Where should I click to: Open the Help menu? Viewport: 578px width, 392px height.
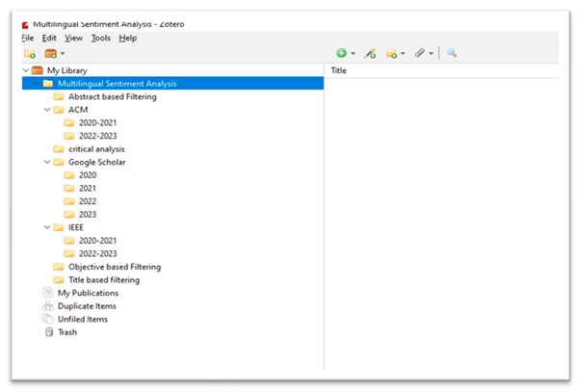coord(128,38)
